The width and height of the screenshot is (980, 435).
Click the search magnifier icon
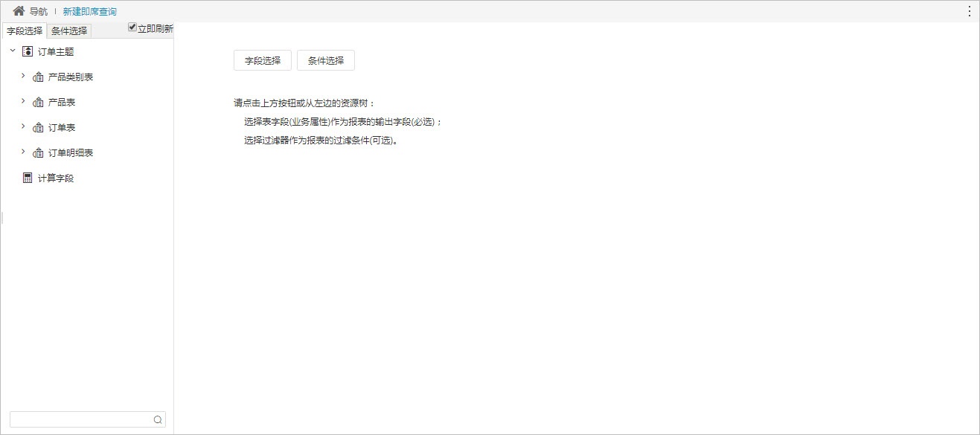(x=158, y=419)
